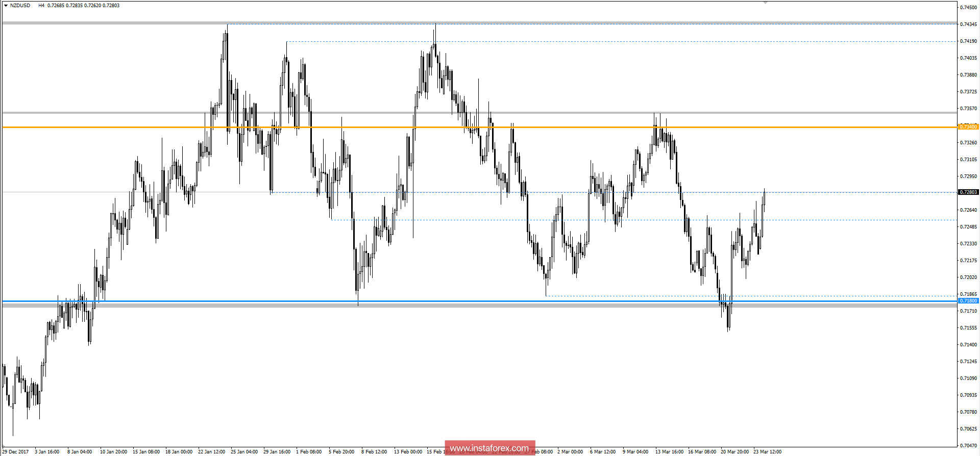The width and height of the screenshot is (980, 456).
Task: Click the 0.72950 price axis label
Action: click(969, 176)
